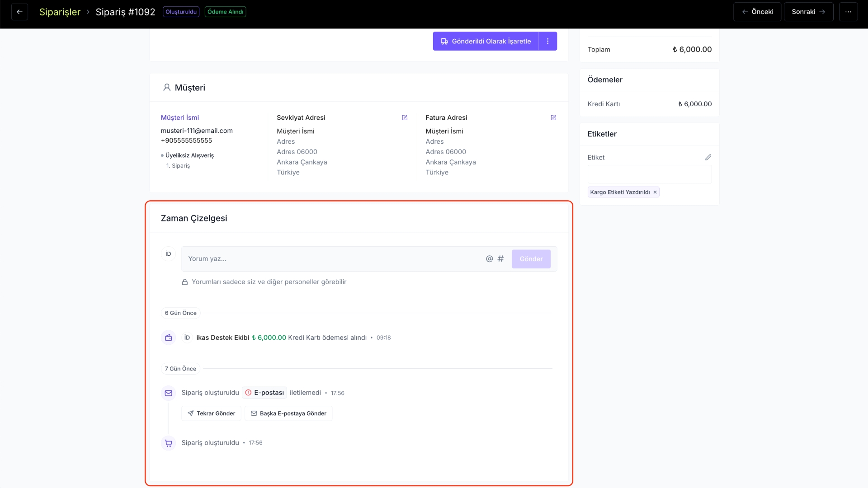Click the Etiketler section heading

(602, 134)
